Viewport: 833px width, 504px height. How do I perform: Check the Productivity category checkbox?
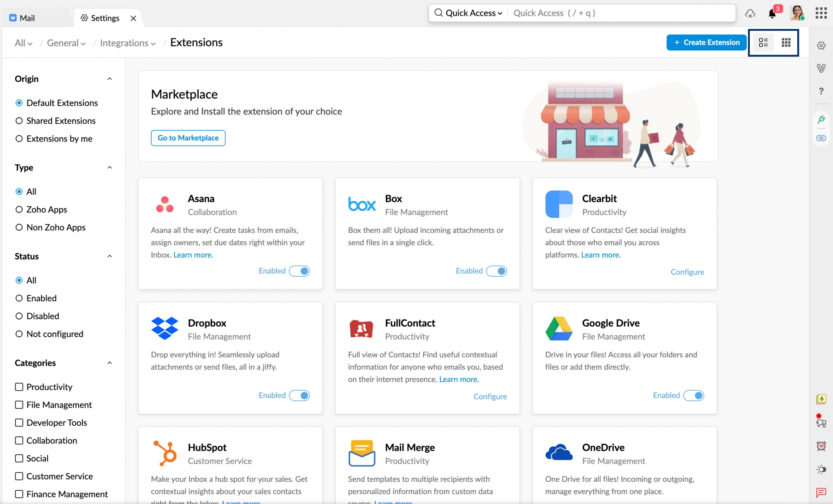point(19,387)
